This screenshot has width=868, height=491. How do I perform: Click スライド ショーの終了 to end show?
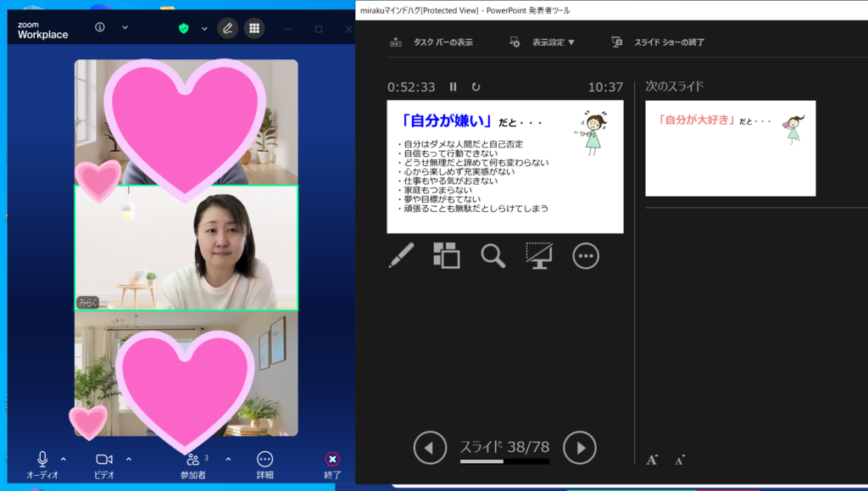click(x=659, y=42)
